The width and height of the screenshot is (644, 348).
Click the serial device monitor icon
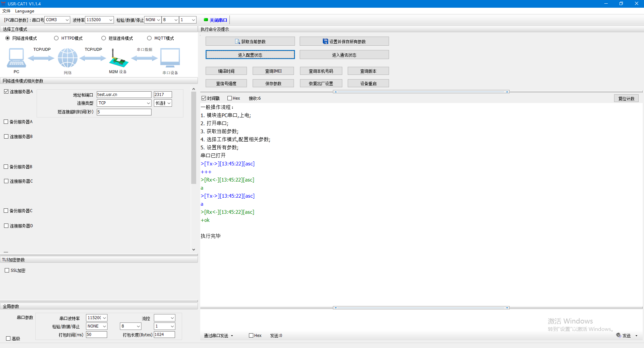[170, 58]
